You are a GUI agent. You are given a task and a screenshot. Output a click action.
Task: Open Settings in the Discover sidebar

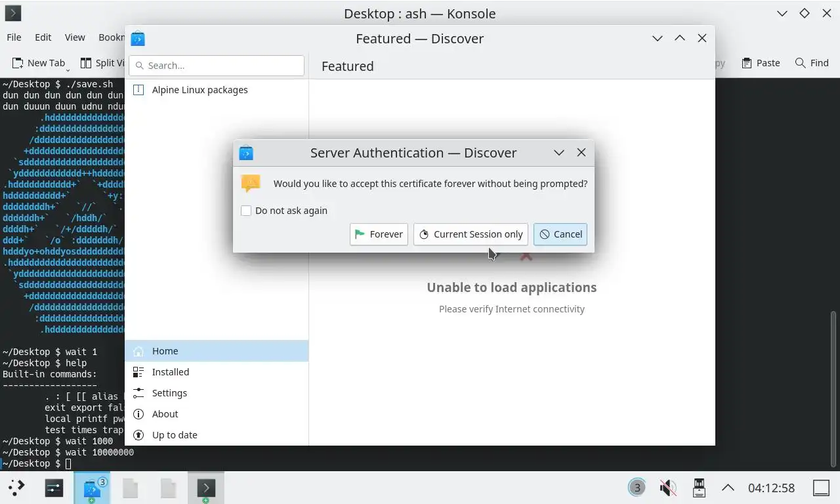pos(217,393)
